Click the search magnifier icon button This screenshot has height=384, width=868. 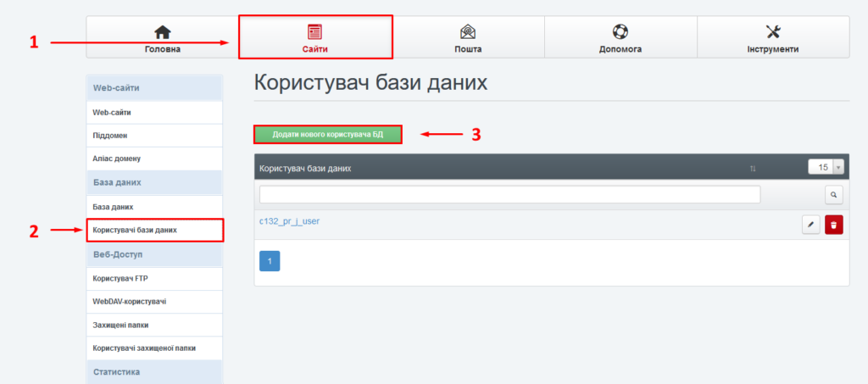pyautogui.click(x=833, y=195)
